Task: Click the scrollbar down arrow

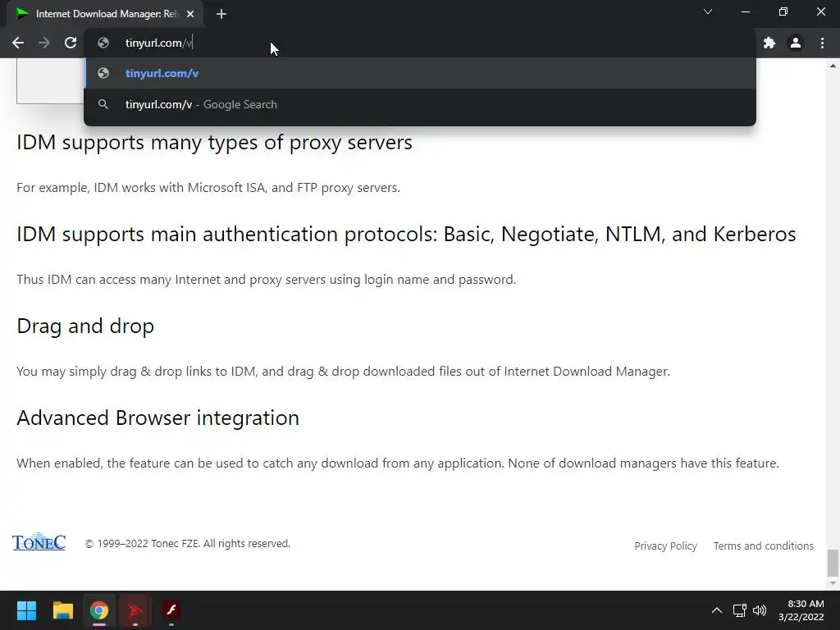Action: (833, 583)
